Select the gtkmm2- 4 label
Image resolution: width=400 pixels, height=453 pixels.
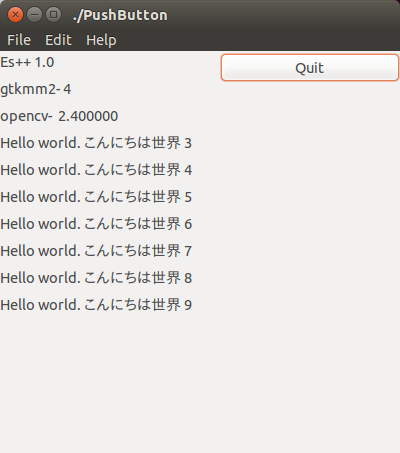(x=36, y=89)
